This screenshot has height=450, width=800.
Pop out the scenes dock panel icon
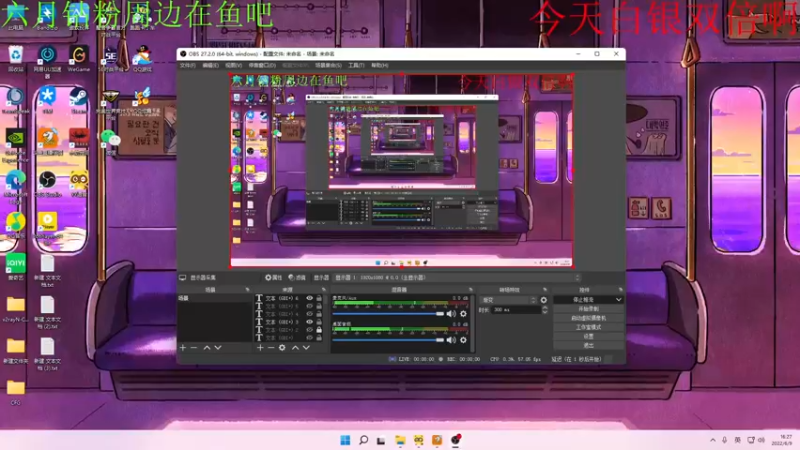(x=247, y=290)
